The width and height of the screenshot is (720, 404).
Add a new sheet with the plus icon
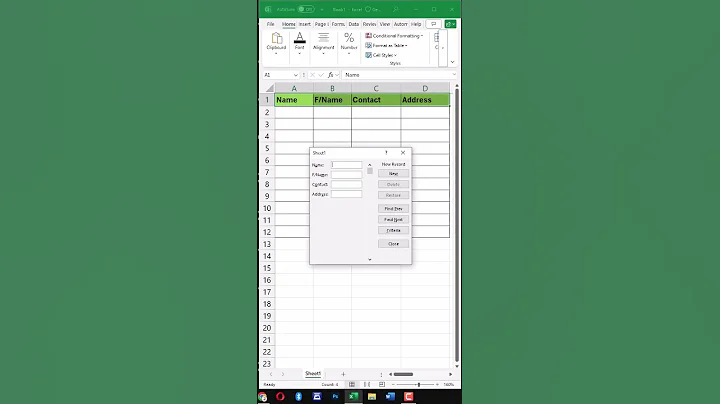pos(343,374)
